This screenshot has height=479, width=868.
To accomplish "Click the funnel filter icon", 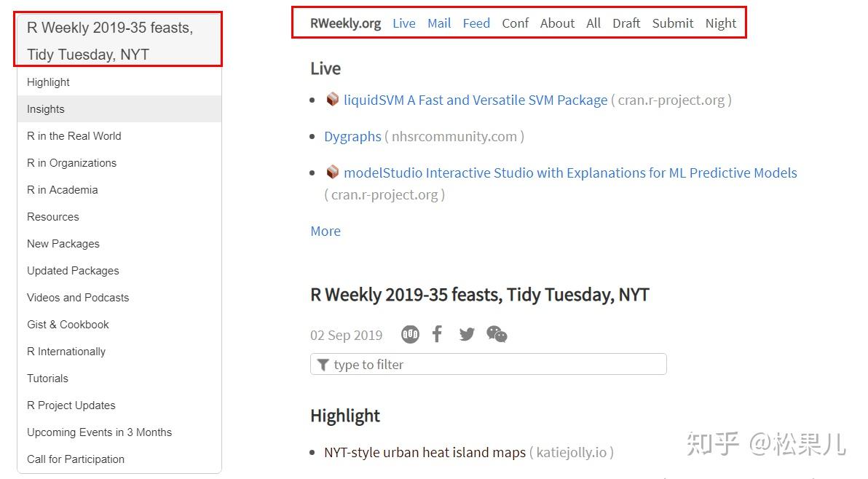I will tap(323, 365).
